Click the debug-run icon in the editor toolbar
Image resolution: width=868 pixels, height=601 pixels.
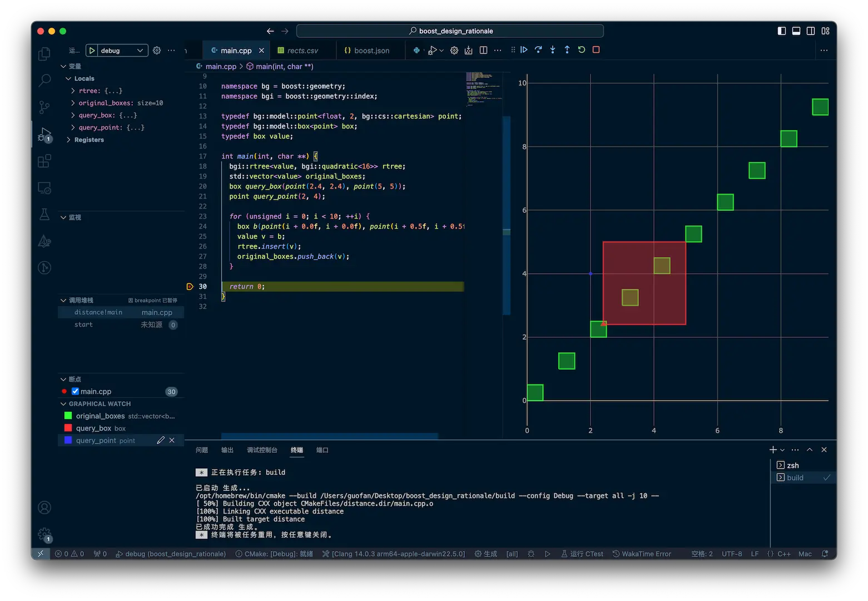(x=432, y=50)
